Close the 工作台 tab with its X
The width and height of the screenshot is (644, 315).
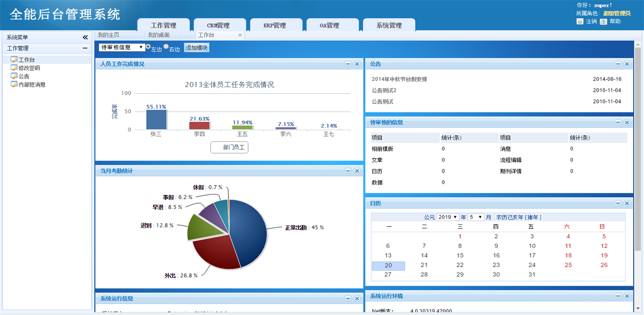point(240,35)
